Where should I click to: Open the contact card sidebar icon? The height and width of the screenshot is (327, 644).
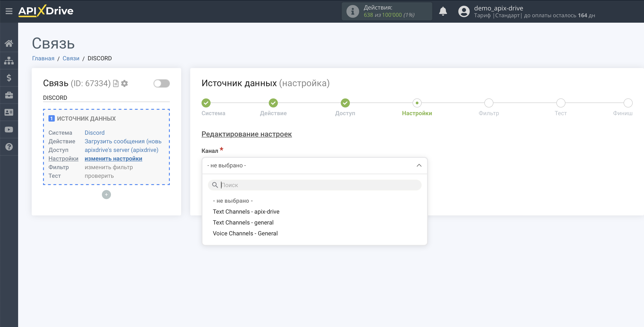pos(9,112)
